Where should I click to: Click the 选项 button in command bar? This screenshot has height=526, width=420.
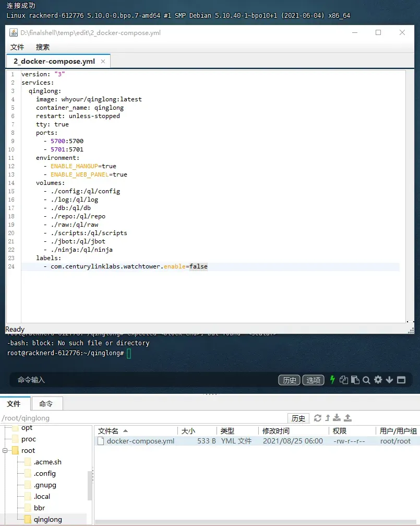point(314,380)
